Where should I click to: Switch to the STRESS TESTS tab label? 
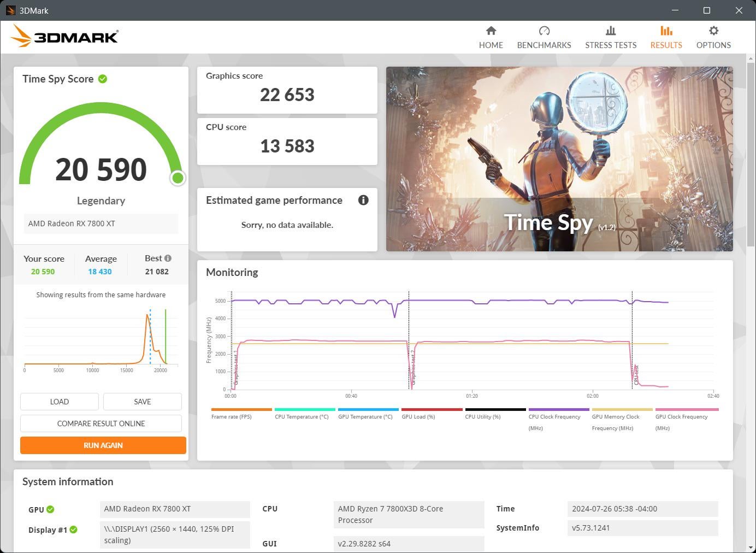pos(611,45)
